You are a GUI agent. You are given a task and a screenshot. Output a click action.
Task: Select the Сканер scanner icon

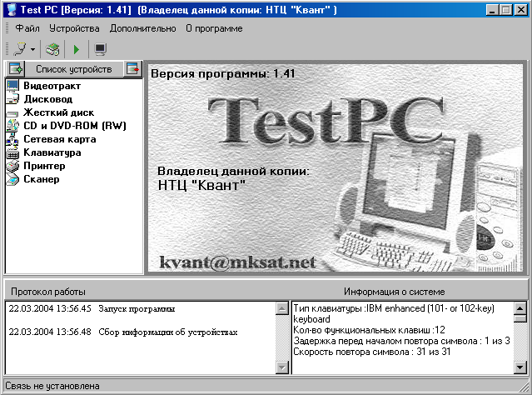[12, 179]
